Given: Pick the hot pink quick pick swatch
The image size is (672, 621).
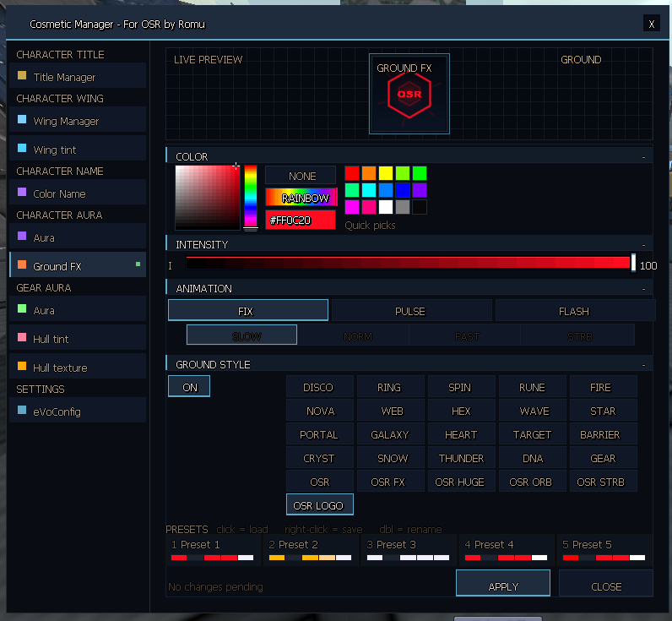Looking at the screenshot, I should 369,207.
